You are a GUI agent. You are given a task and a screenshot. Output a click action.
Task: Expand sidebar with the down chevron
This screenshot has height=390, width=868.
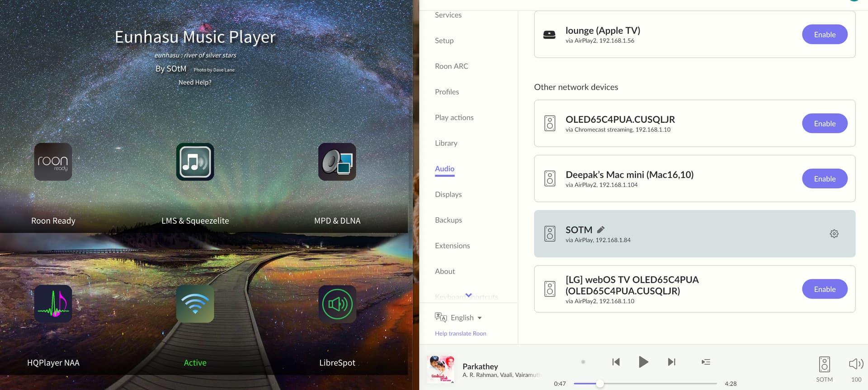pyautogui.click(x=468, y=295)
